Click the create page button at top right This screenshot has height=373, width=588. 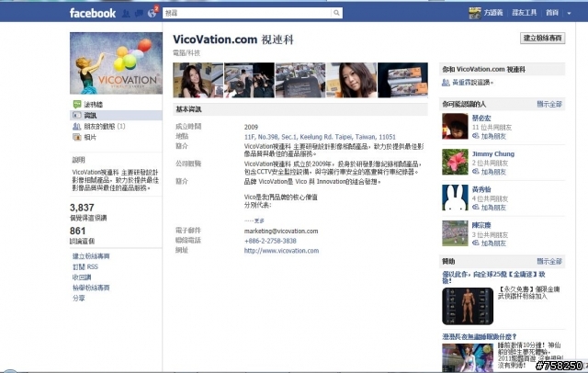click(542, 38)
